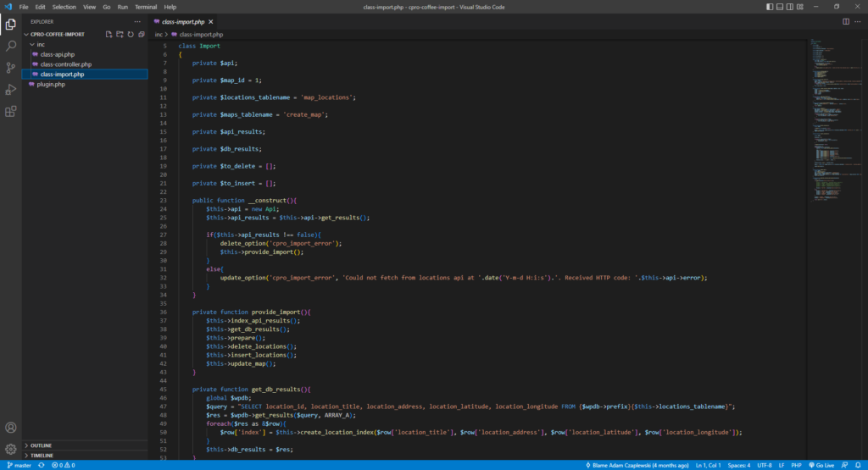Open errors and warnings count in status bar
This screenshot has width=868, height=470.
pyautogui.click(x=63, y=466)
